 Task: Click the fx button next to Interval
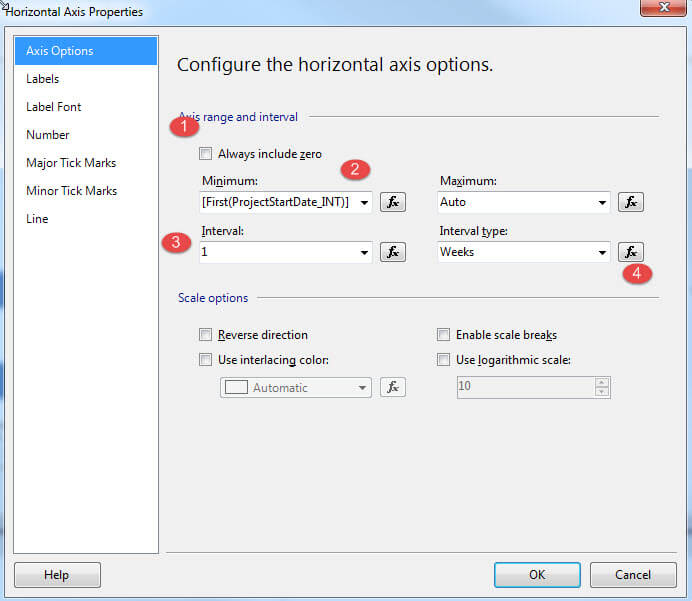point(393,252)
